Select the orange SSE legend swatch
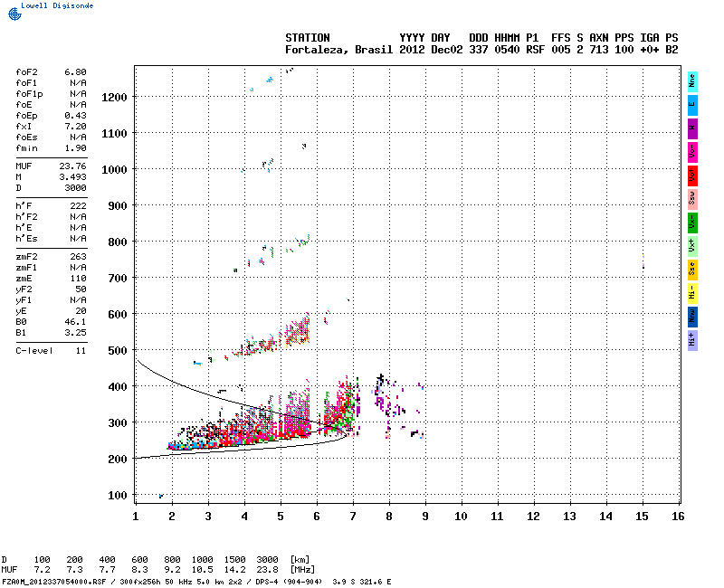Viewport: 724px width, 588px height. point(692,270)
